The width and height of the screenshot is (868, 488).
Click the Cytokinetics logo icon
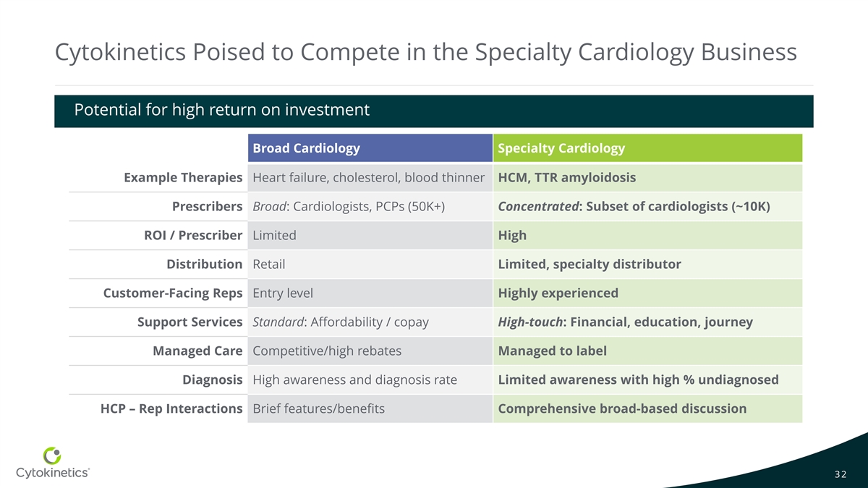coord(52,456)
